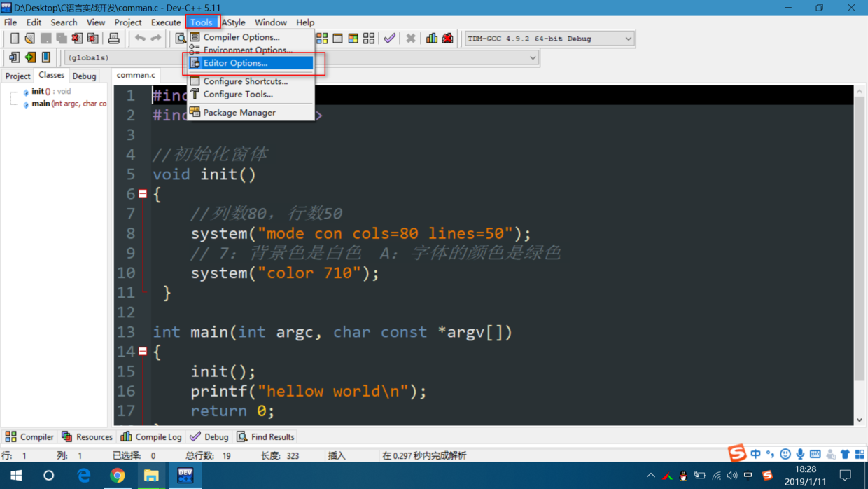The width and height of the screenshot is (868, 489).
Task: Open profile analysis bar-chart icon
Action: (x=432, y=39)
